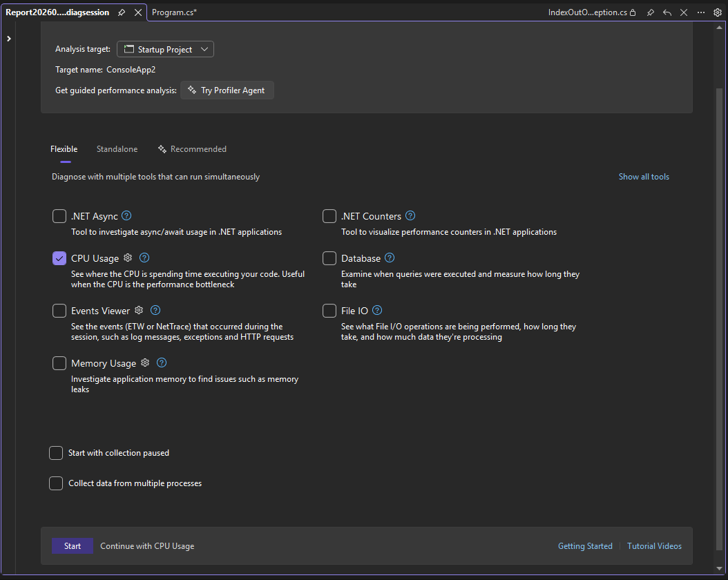Click the Database help icon

tap(389, 258)
